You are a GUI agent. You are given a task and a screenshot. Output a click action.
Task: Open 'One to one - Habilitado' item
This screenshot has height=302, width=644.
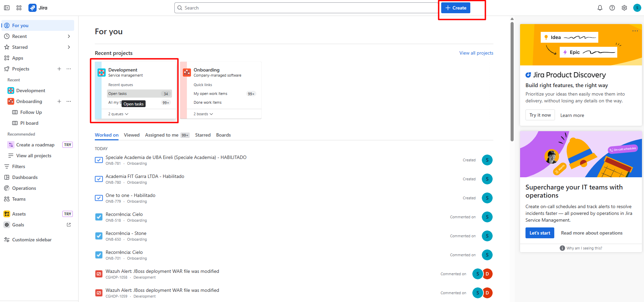point(130,195)
